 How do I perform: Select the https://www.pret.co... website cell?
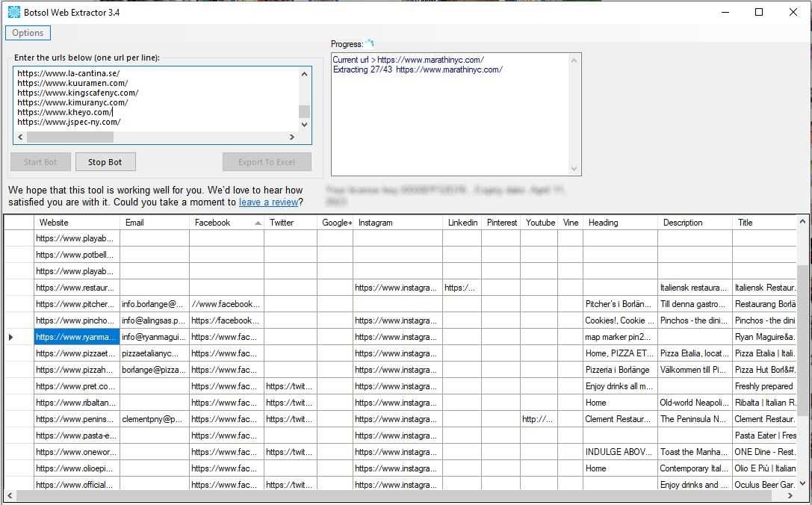tap(77, 386)
